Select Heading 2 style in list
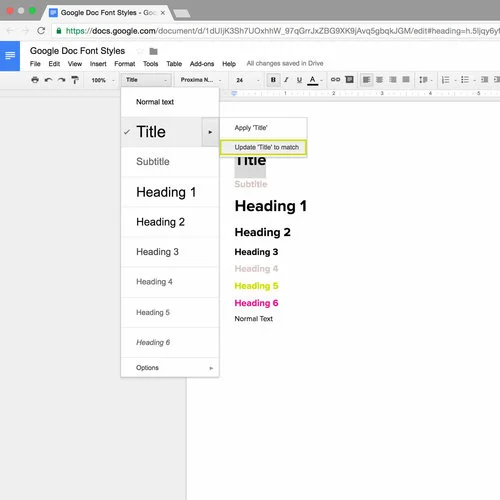The image size is (500, 500). tap(170, 222)
